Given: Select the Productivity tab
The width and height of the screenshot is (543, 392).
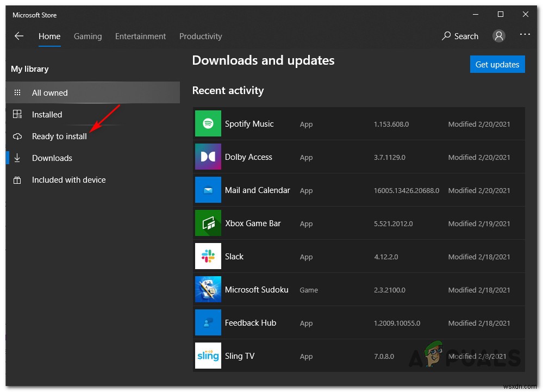Looking at the screenshot, I should pos(200,36).
